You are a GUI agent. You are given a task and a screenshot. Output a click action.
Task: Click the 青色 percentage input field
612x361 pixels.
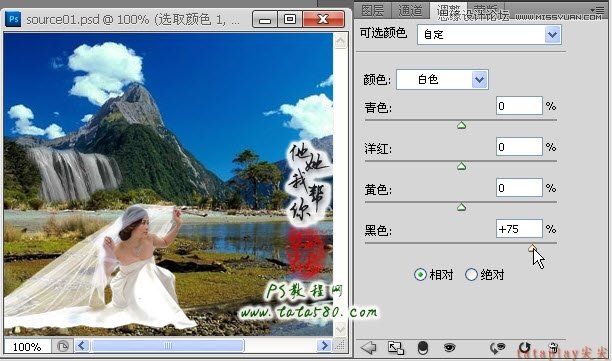[x=519, y=106]
